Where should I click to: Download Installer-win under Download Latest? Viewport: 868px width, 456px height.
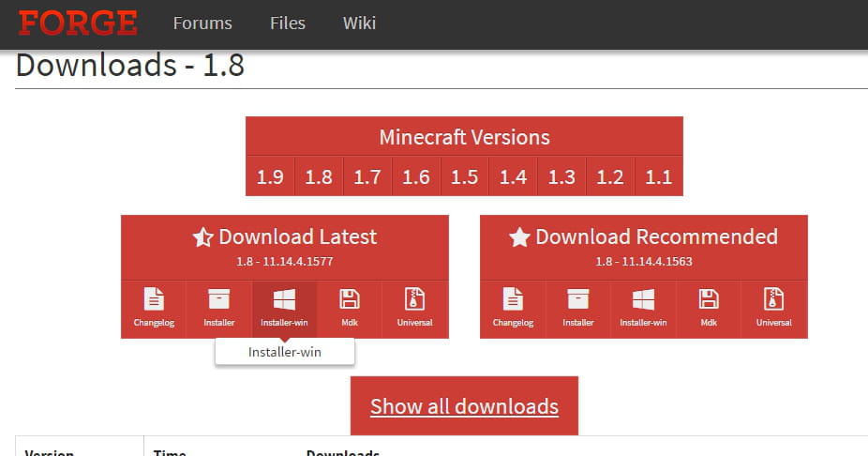pos(285,310)
